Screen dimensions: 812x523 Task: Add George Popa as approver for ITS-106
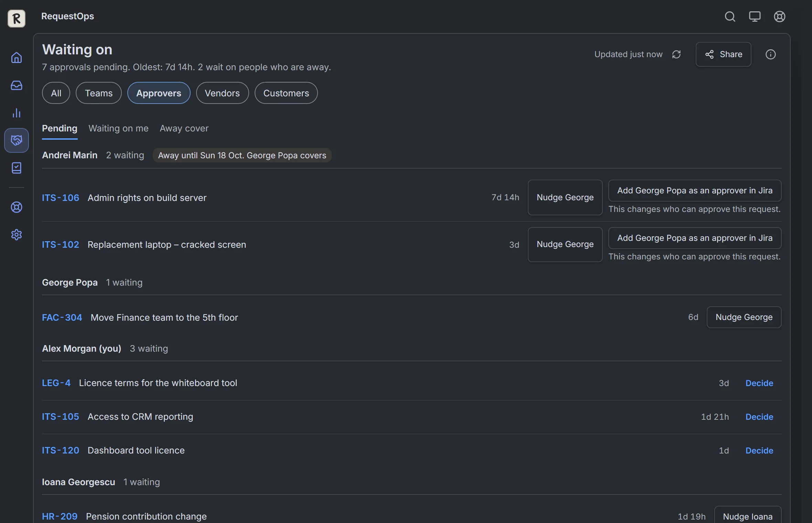click(695, 191)
